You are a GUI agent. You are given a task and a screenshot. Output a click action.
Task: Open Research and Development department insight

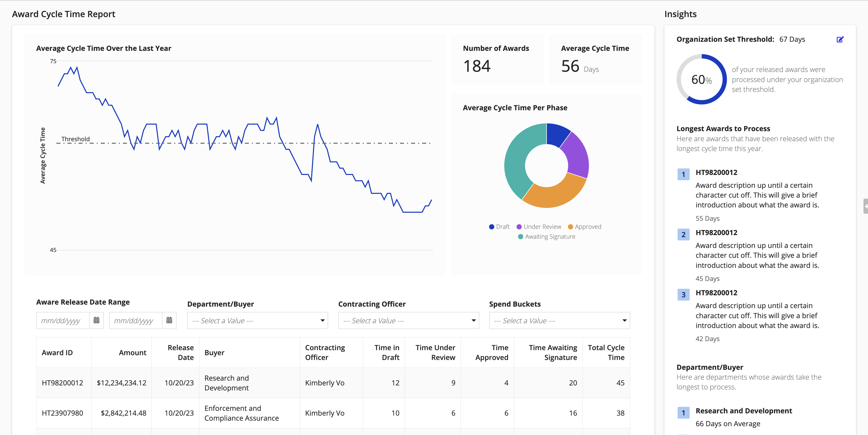(x=744, y=411)
